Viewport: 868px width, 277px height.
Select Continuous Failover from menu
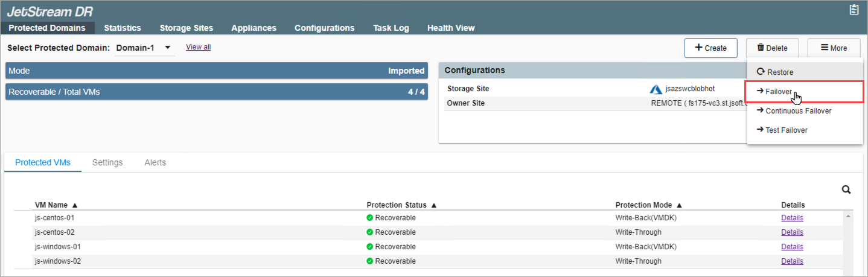pyautogui.click(x=798, y=111)
